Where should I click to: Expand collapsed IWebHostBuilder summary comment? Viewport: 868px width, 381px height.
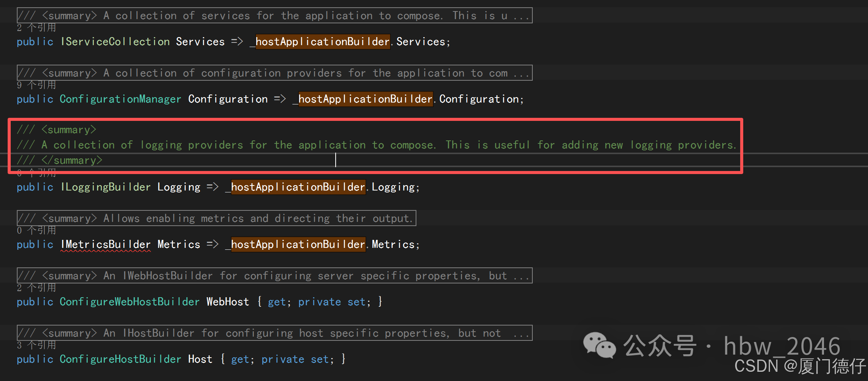[x=274, y=276]
